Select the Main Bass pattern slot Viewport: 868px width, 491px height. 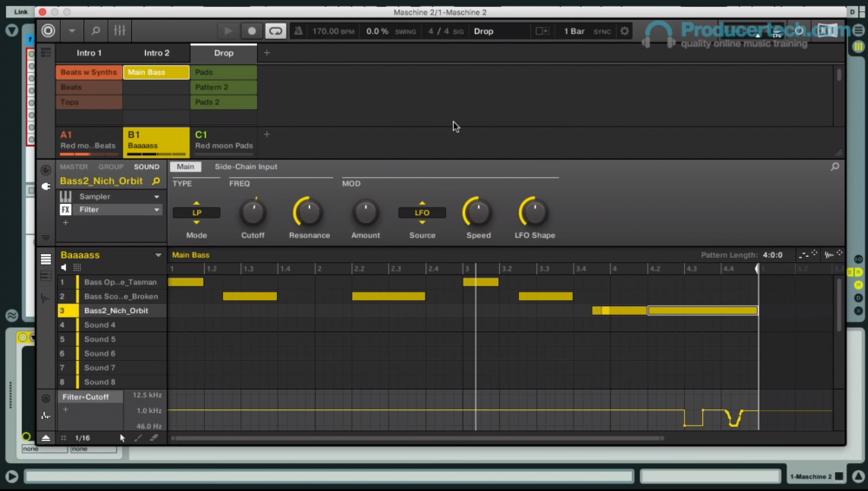[156, 72]
